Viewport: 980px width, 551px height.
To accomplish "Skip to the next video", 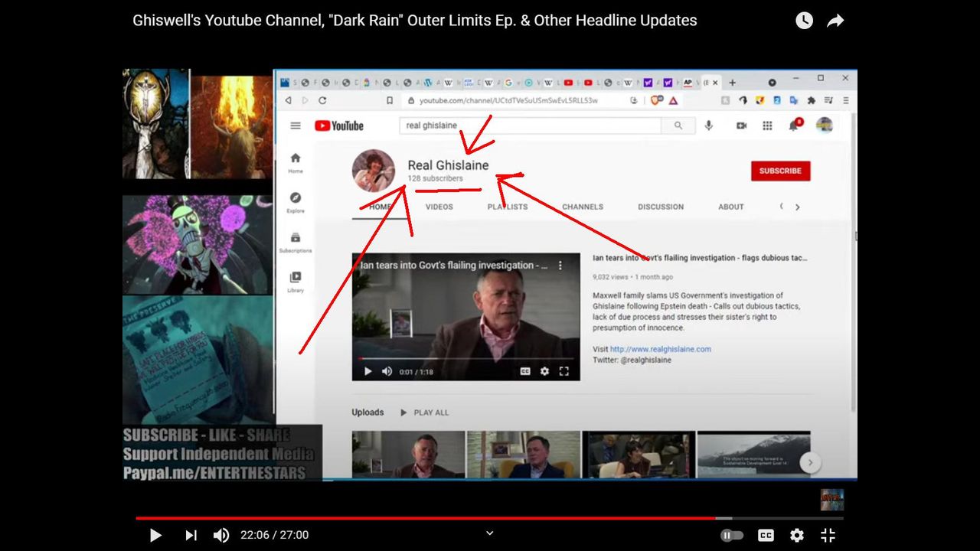I will pyautogui.click(x=191, y=536).
